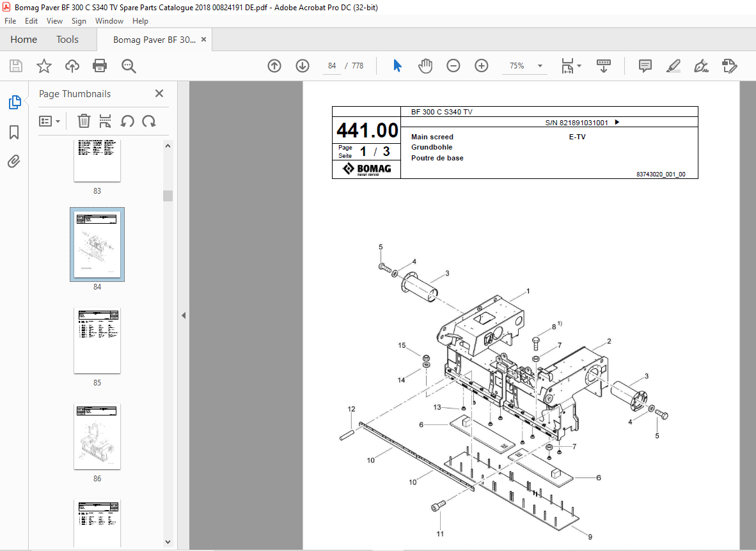
Task: Open the Help menu
Action: click(x=140, y=20)
